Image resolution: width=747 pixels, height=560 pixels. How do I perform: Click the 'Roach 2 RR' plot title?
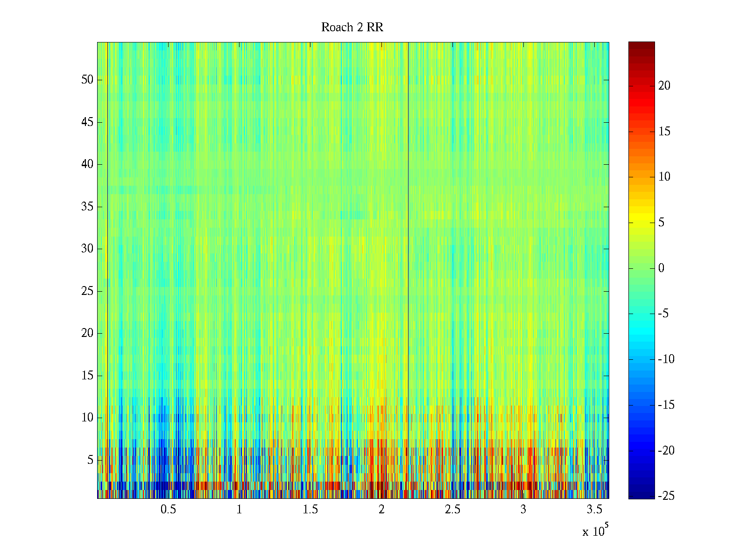click(352, 28)
